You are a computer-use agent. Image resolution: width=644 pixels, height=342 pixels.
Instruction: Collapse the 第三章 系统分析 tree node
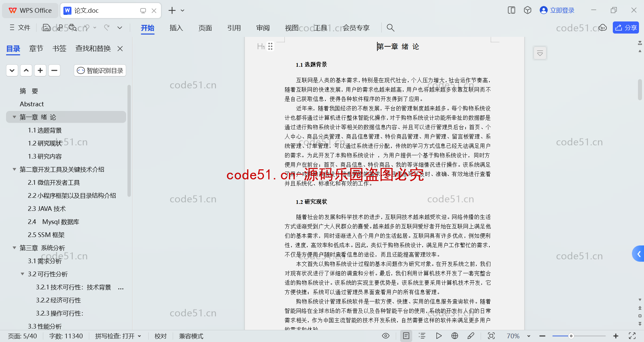(14, 248)
